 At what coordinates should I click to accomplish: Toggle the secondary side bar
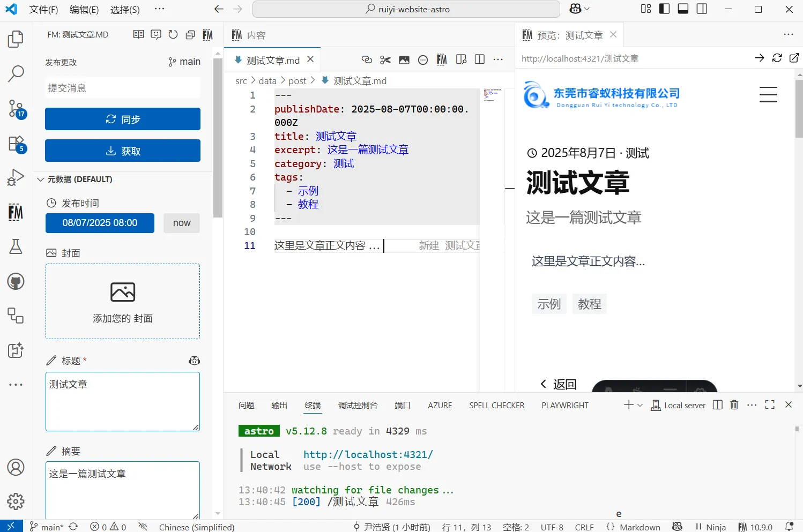(702, 9)
